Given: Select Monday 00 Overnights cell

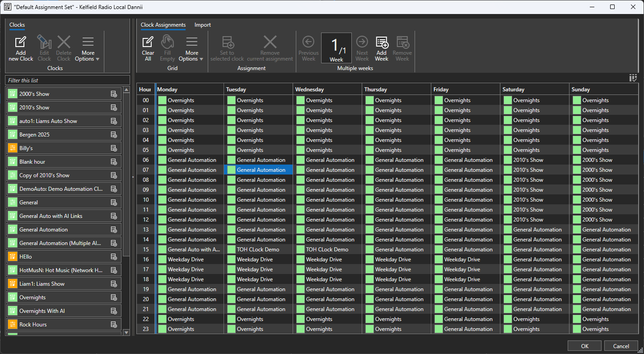Looking at the screenshot, I should point(189,100).
